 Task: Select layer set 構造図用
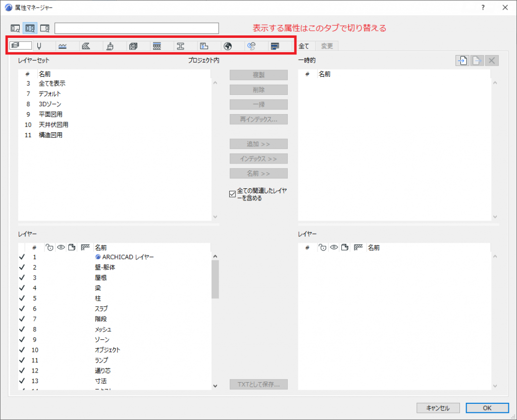[x=115, y=135]
